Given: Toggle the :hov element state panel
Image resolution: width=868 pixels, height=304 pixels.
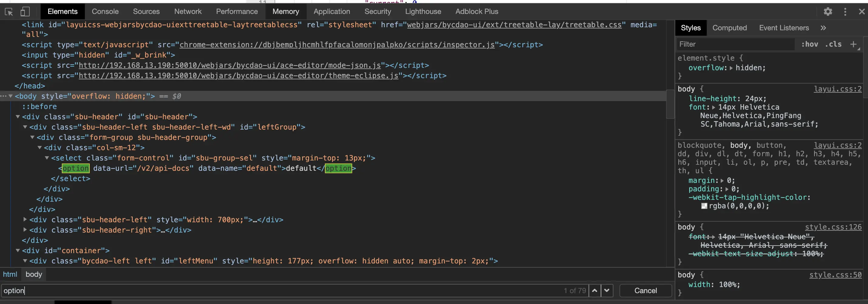Looking at the screenshot, I should [x=810, y=44].
